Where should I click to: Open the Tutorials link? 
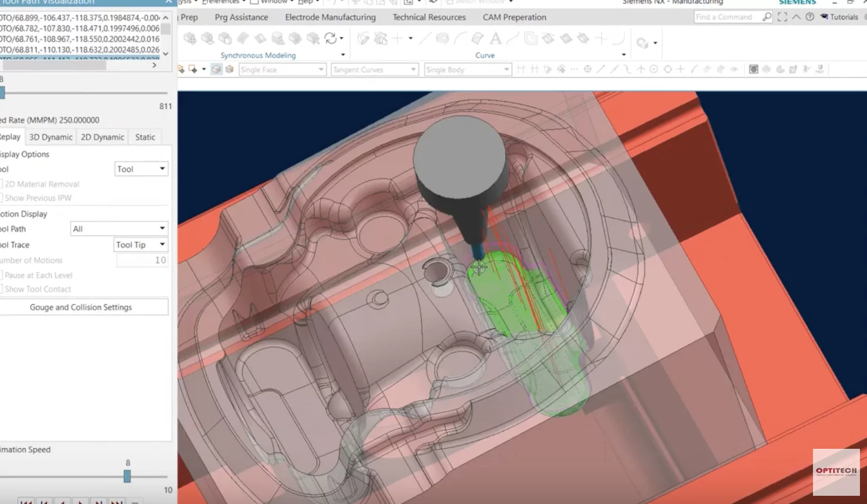click(839, 17)
